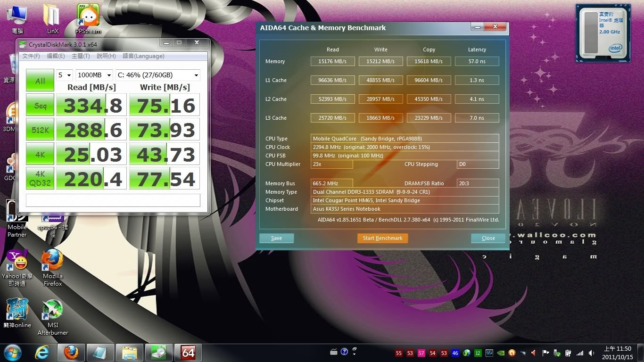Open the monitoring graph tray icon
Screen dimensions: 644x362
[x=489, y=353]
